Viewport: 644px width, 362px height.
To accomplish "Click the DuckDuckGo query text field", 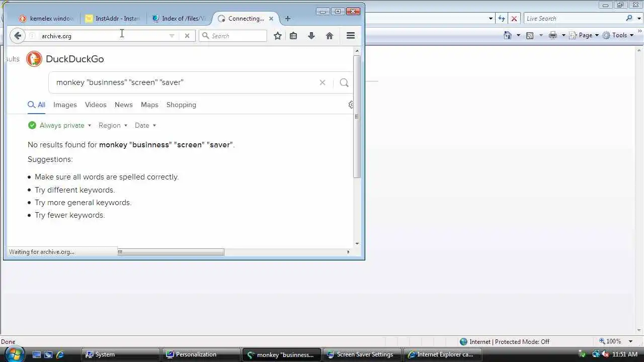I will [185, 82].
